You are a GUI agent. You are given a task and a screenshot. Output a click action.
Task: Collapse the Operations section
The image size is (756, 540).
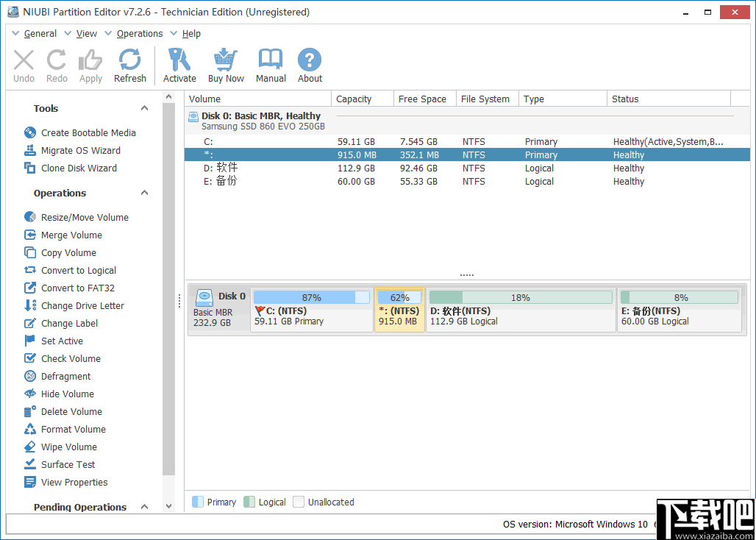(144, 193)
